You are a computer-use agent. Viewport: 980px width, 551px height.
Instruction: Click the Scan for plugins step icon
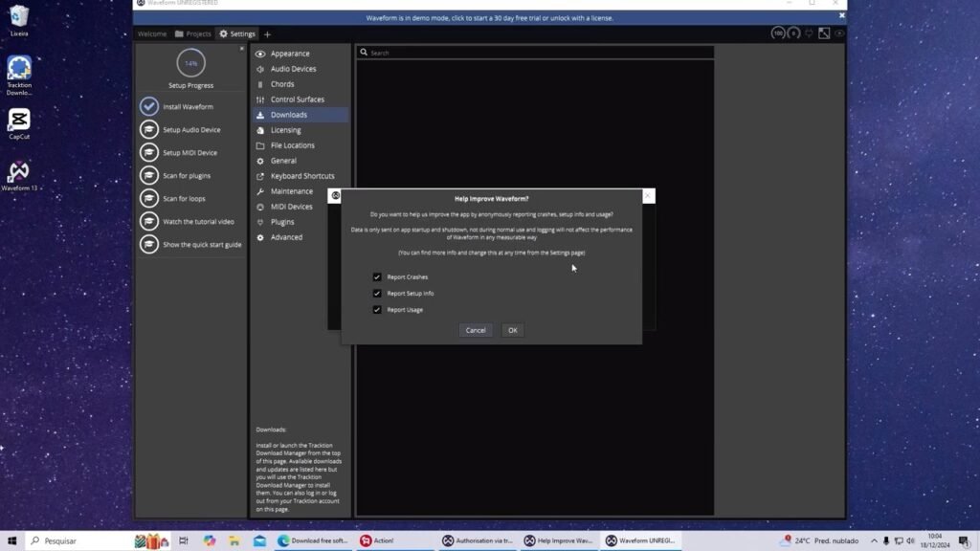tap(148, 176)
